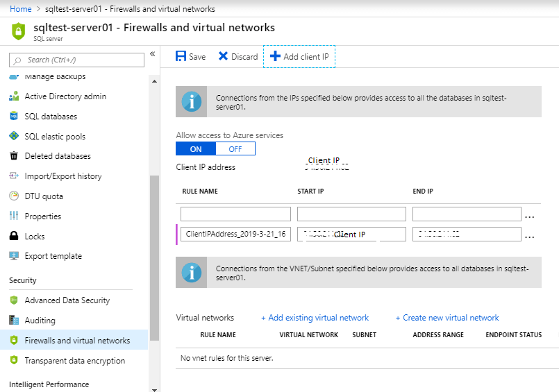Click the Properties sliders icon
Screen dimensions: 559x392
coord(14,216)
